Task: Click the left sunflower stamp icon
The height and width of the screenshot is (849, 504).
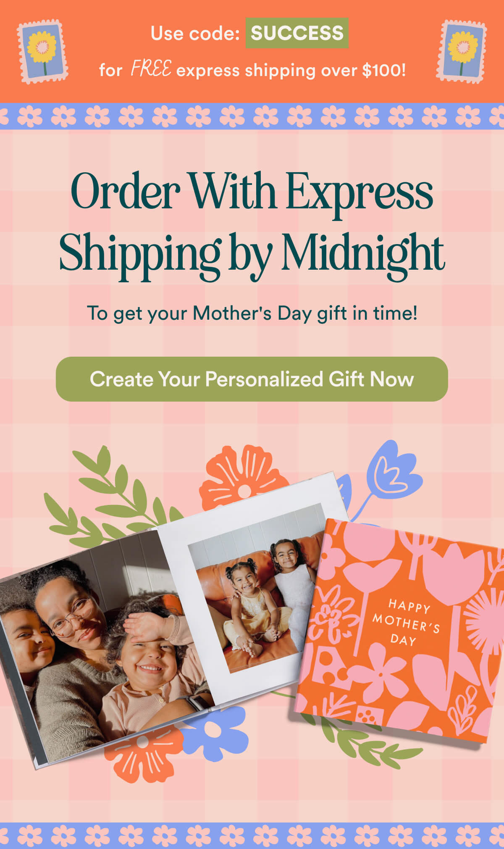Action: pos(42,51)
